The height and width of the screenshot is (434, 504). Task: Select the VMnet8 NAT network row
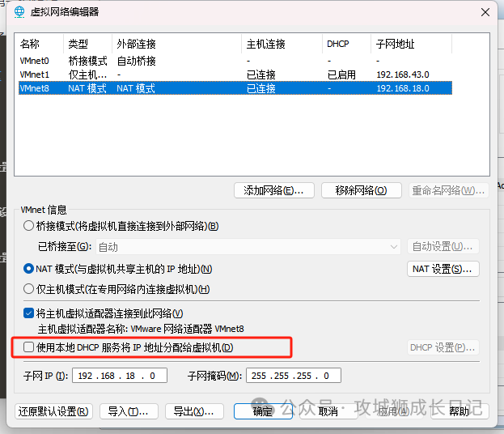tap(235, 88)
